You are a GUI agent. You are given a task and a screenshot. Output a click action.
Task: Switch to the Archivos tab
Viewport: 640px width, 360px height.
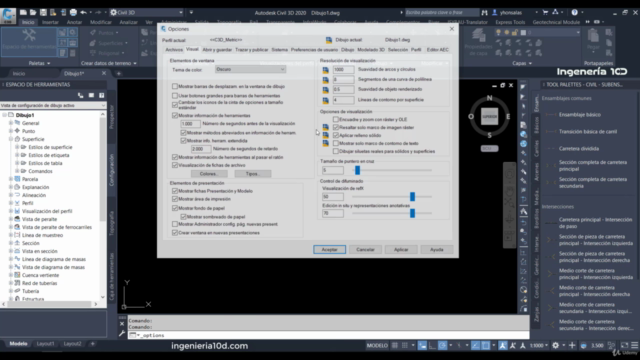pos(174,49)
